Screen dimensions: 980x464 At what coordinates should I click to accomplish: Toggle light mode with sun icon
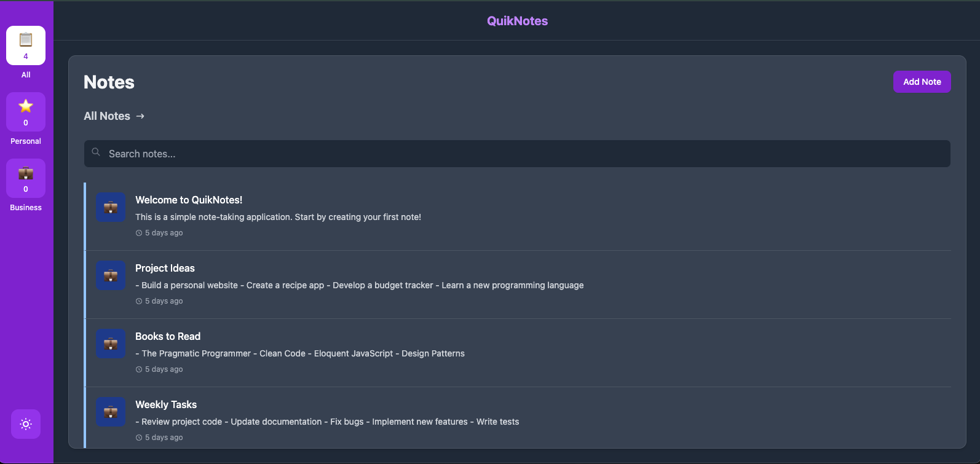[x=26, y=424]
